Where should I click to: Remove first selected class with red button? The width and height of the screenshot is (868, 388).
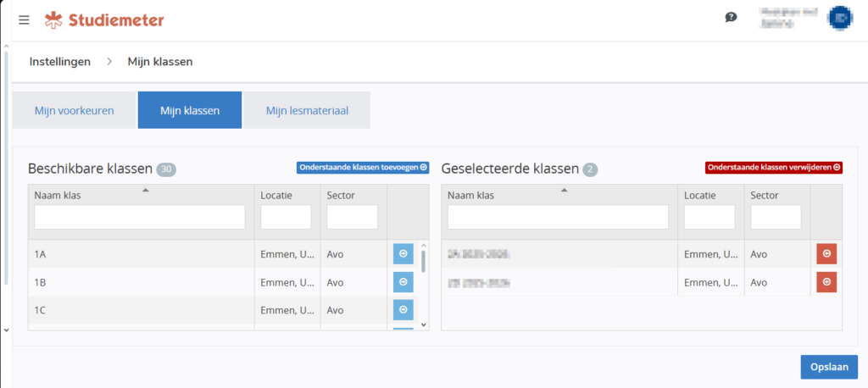coord(826,253)
